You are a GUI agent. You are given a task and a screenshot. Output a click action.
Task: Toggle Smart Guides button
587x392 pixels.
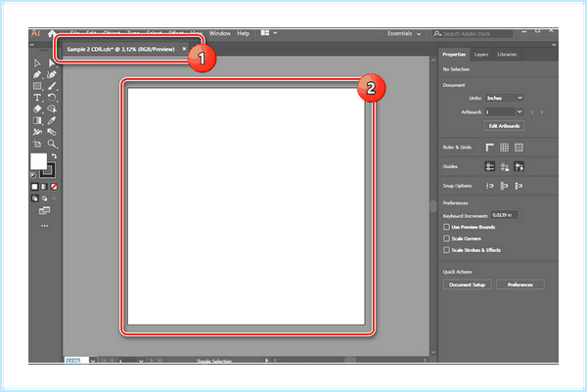point(519,166)
